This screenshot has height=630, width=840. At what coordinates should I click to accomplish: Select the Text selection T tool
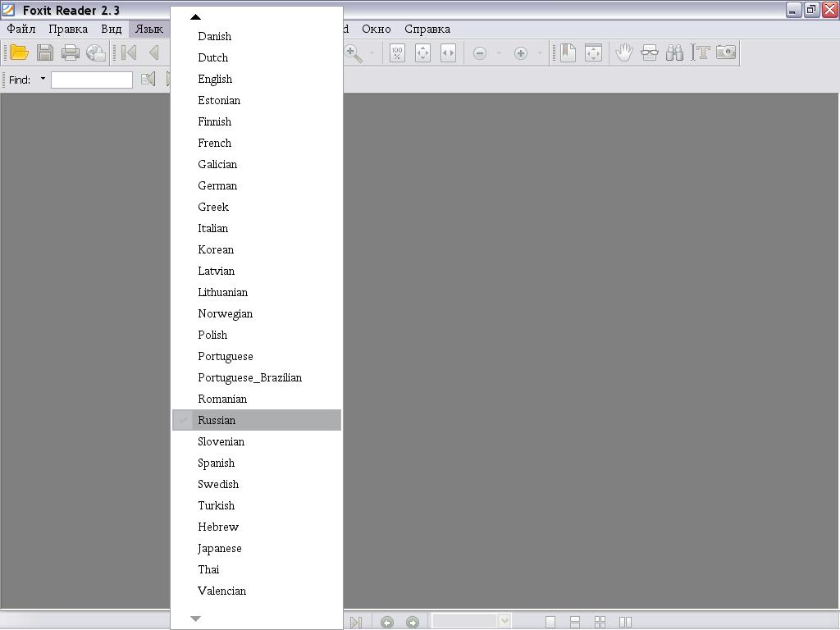[701, 53]
